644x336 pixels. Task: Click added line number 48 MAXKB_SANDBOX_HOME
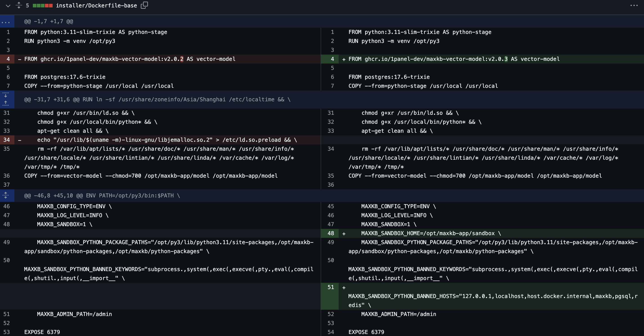coord(331,233)
